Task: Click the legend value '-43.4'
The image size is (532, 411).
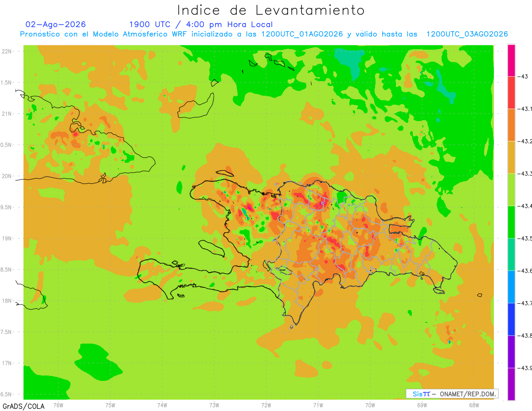Action: click(525, 206)
